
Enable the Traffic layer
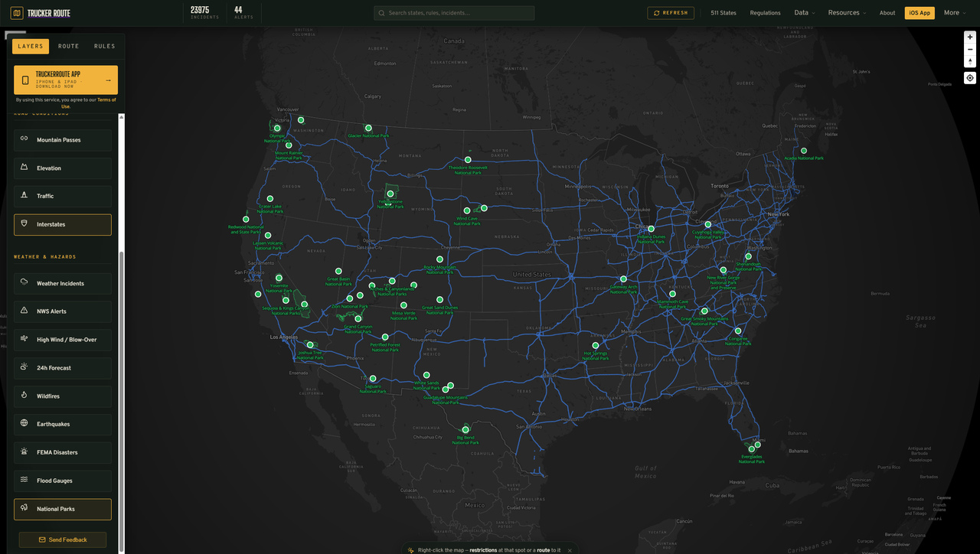tap(63, 196)
